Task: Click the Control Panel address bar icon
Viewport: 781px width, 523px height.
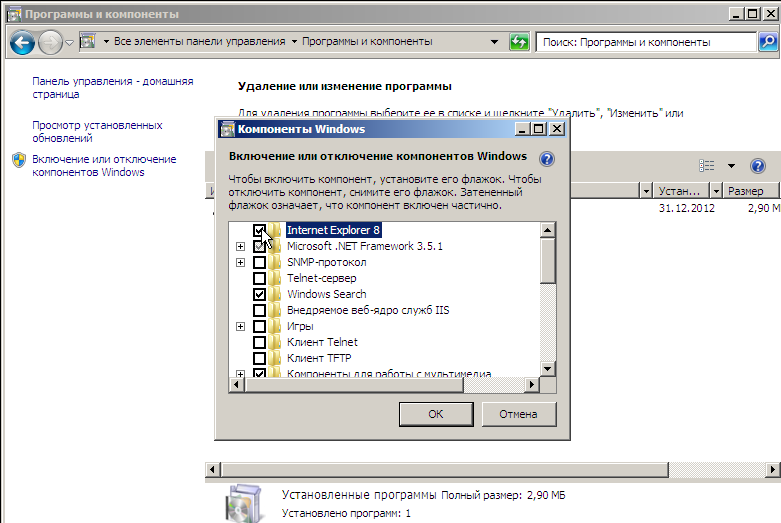Action: 88,41
